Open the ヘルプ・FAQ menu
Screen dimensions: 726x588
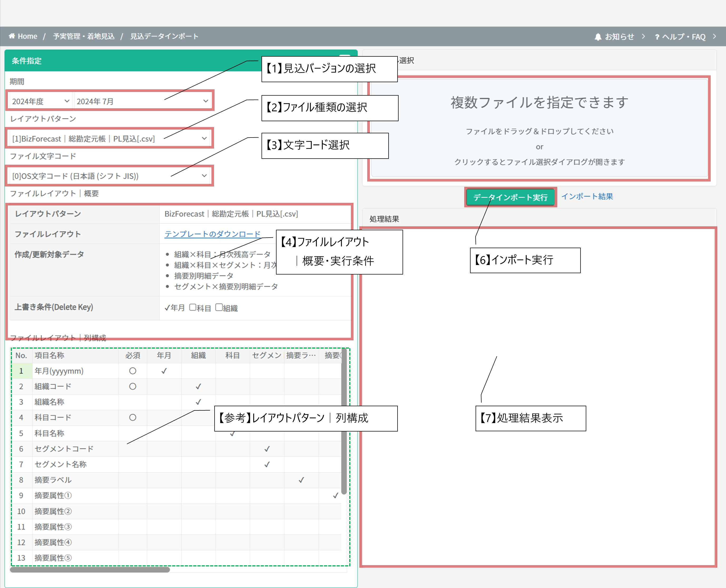click(684, 37)
